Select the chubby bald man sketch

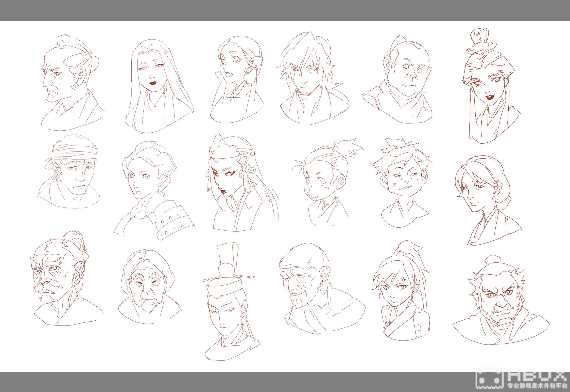(x=397, y=79)
